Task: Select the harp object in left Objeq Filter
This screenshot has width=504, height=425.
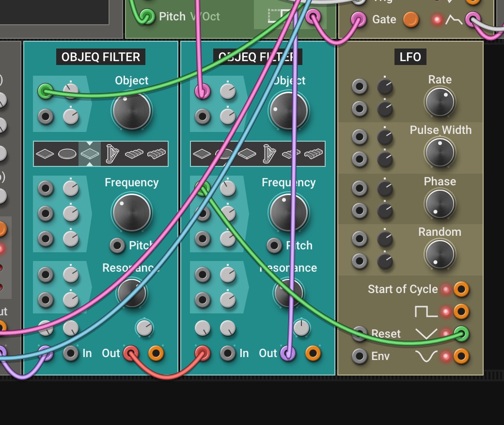Action: tap(112, 154)
